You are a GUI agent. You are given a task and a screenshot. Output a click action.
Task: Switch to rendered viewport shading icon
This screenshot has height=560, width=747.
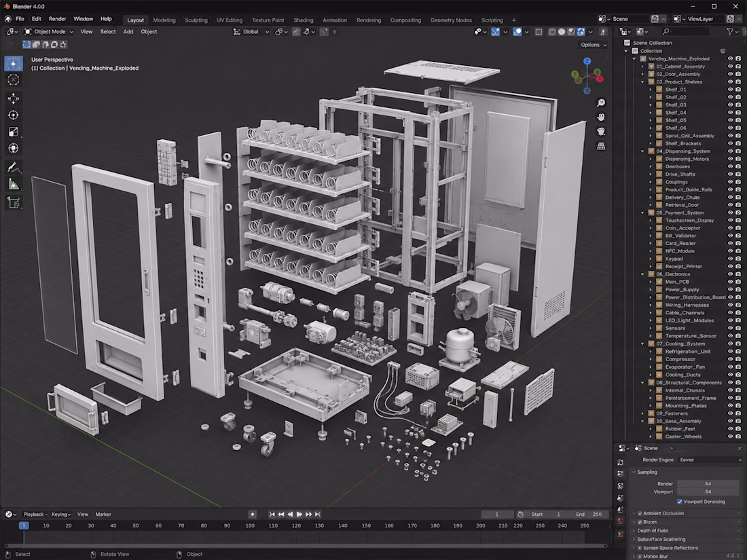pos(581,32)
